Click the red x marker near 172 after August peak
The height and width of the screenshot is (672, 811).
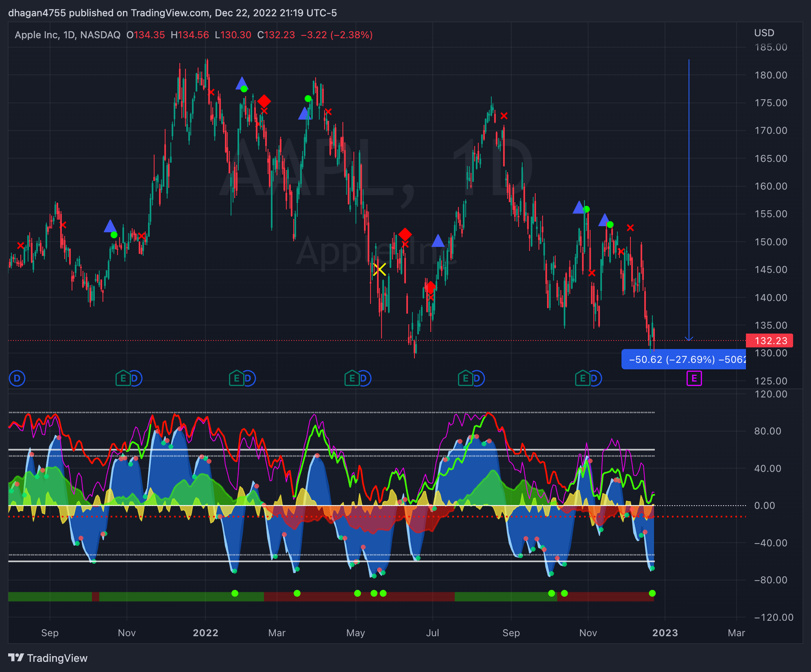click(504, 116)
